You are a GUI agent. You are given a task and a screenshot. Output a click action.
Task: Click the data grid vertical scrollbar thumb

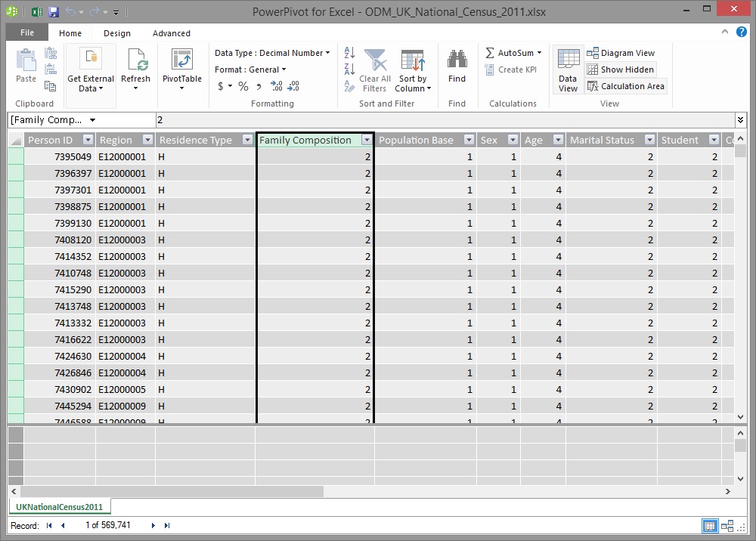[741, 151]
